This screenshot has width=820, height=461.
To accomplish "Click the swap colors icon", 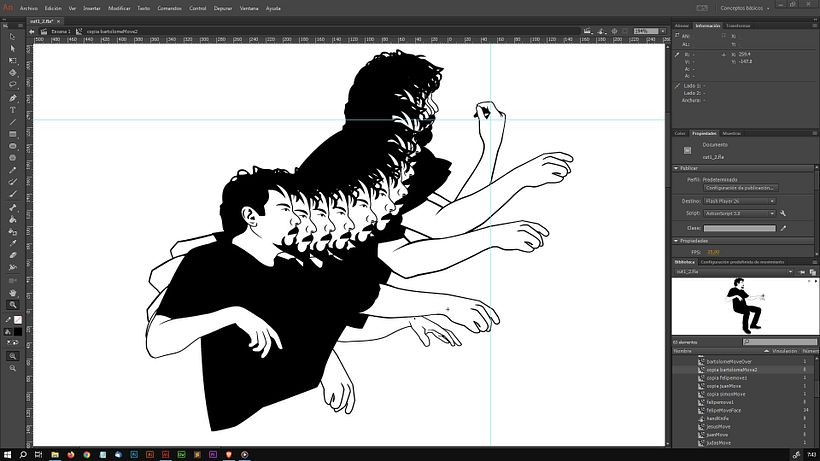I will coord(16,342).
